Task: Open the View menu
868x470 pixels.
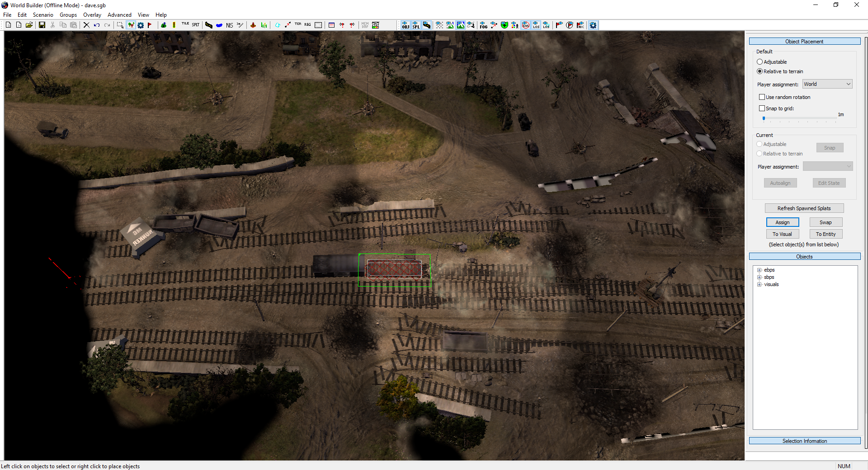Action: click(x=143, y=15)
